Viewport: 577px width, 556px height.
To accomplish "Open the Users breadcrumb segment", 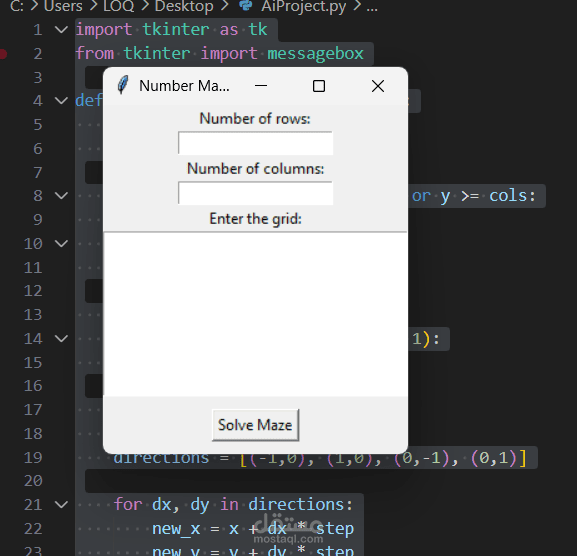I will 63,6.
